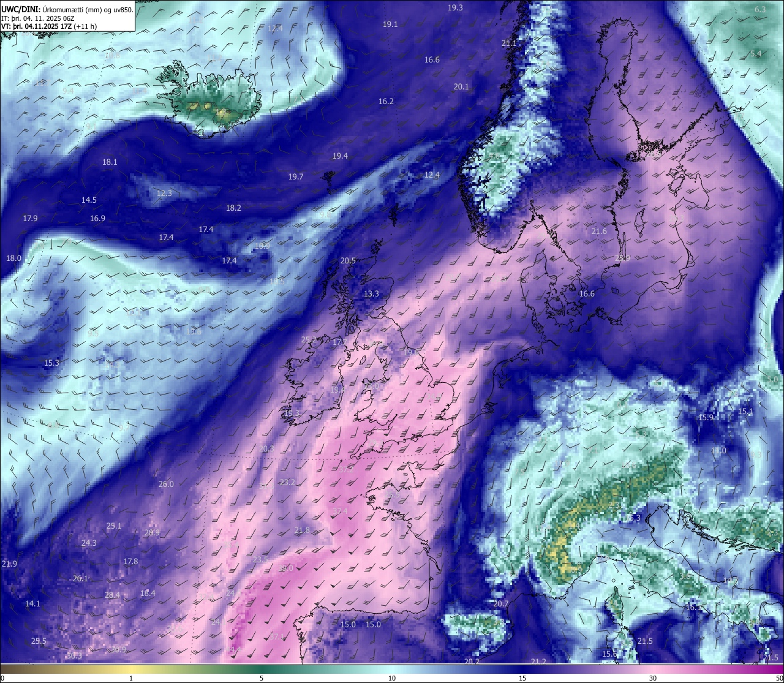The image size is (784, 683).
Task: Click the 15.9 value label
Action: click(706, 417)
